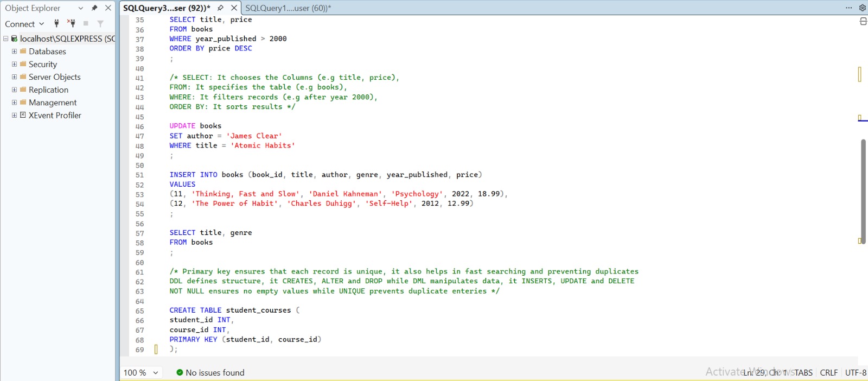Open the tab settings gear
This screenshot has height=381, width=868.
click(x=862, y=8)
